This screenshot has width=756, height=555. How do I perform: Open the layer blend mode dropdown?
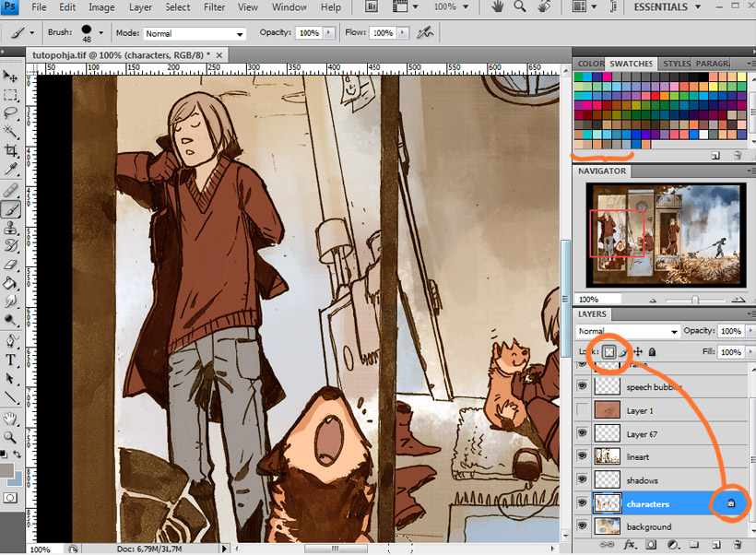click(627, 331)
